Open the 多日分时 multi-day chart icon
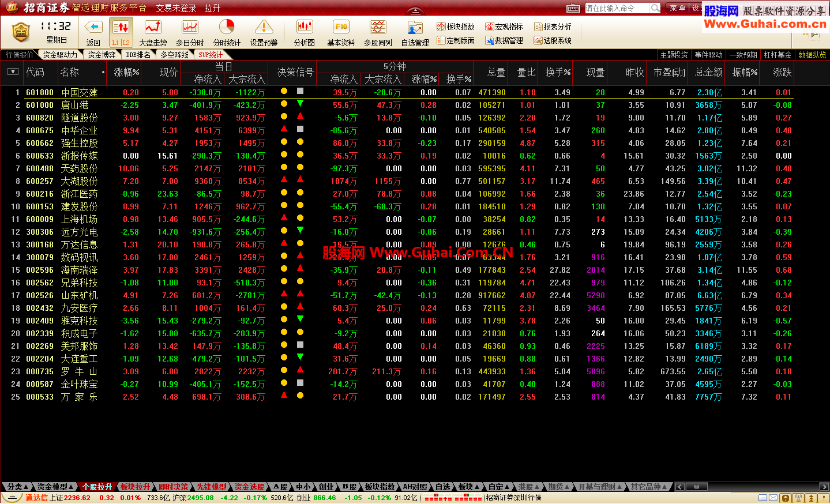 point(190,27)
